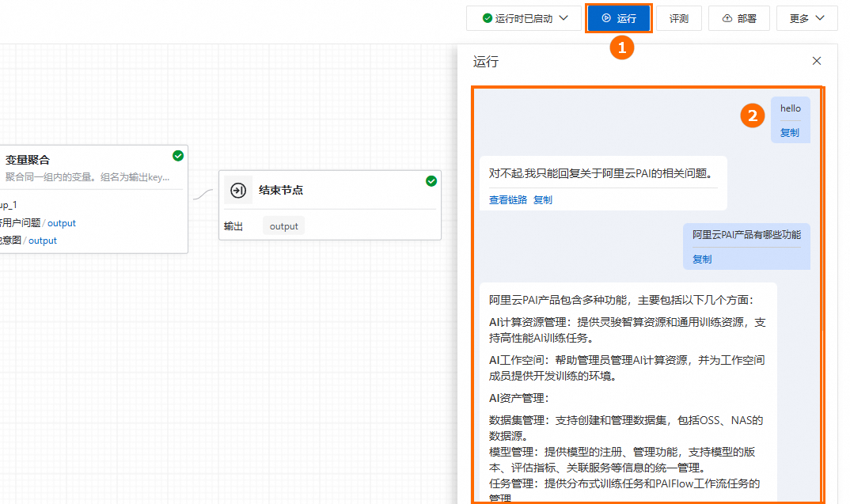Click the green runtime status check icon
This screenshot has height=504, width=850.
pos(488,18)
